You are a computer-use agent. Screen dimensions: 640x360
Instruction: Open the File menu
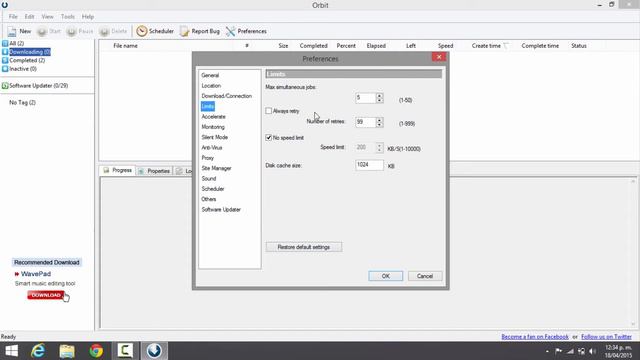[x=13, y=17]
